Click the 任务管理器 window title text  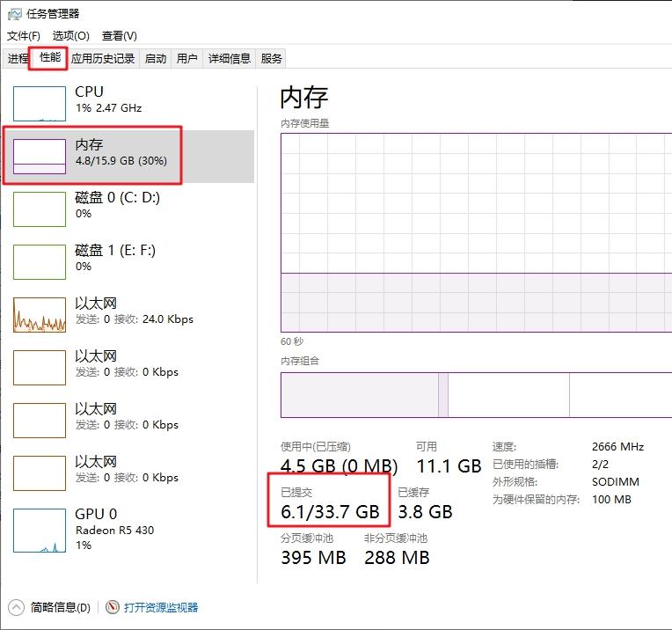(53, 14)
